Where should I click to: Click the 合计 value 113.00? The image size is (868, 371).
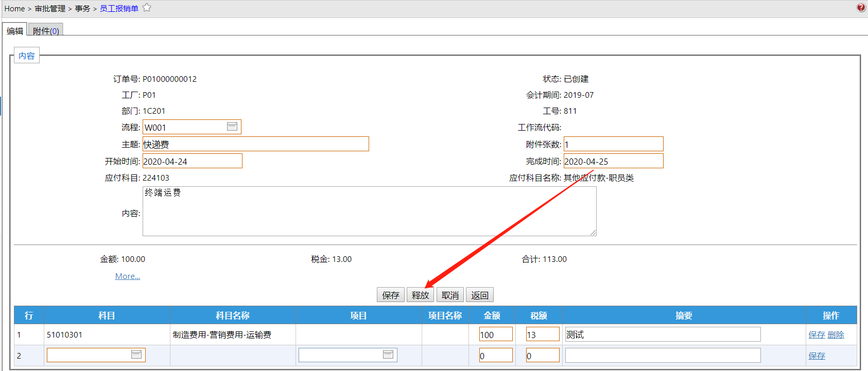pyautogui.click(x=554, y=259)
